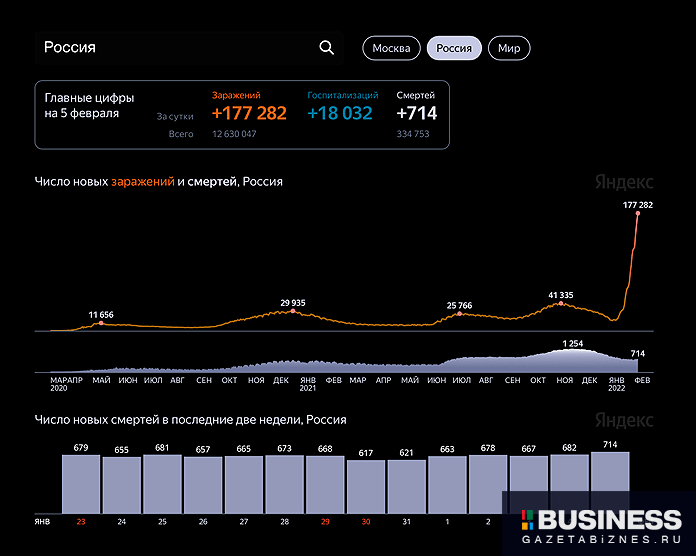Viewport: 696px width, 556px height.
Task: Switch to the Москва tab
Action: pyautogui.click(x=391, y=48)
